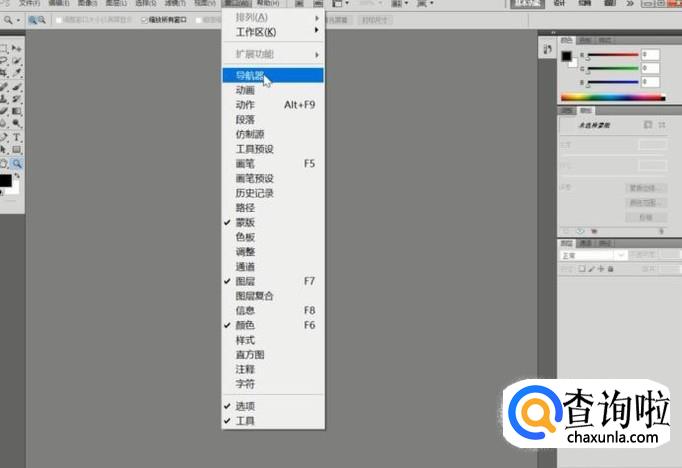Choose 动作 Alt+F9 menu item
The height and width of the screenshot is (468, 682).
pyautogui.click(x=273, y=105)
